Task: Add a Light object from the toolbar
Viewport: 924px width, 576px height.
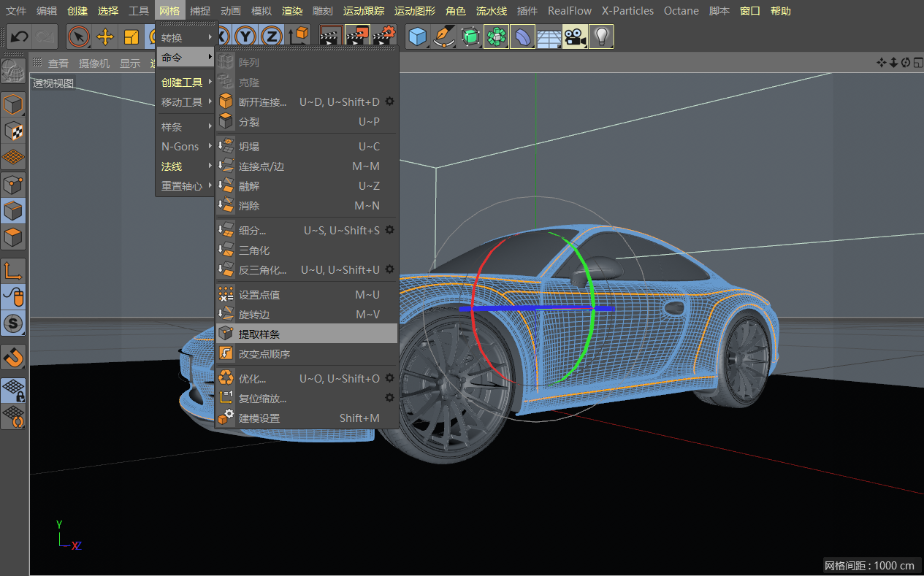Action: pos(600,37)
